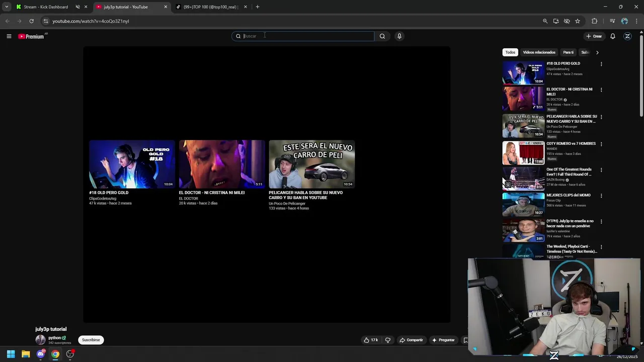Open options for 'EL DOCTOR - NI CRISTINA' sidebar video

pyautogui.click(x=601, y=90)
